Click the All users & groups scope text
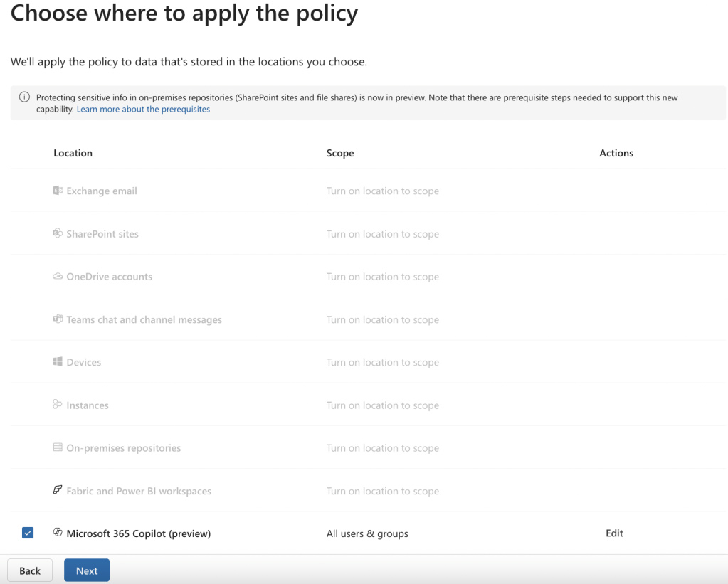 click(367, 533)
